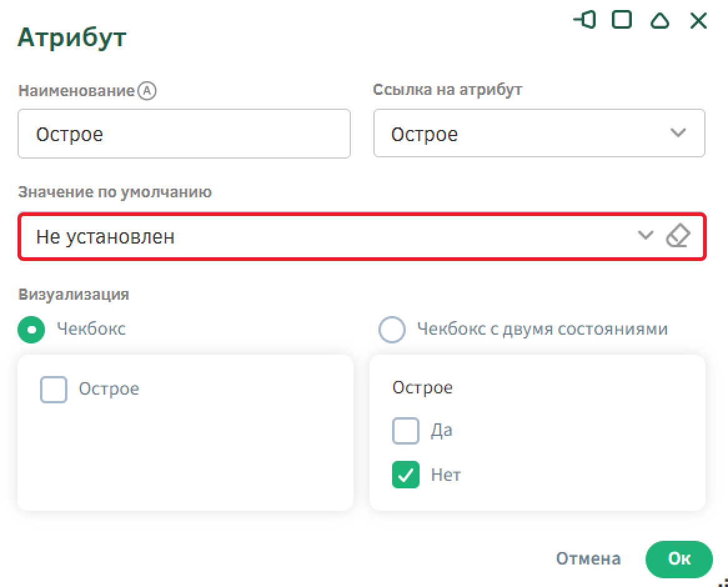The width and height of the screenshot is (728, 587).
Task: Pin the Атрибут dialog window
Action: coord(584,21)
